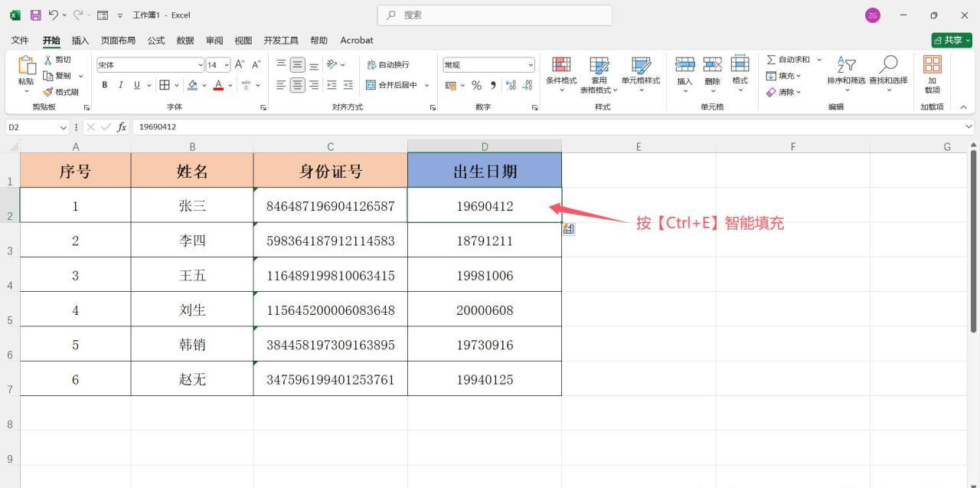Expand the Merge & Center (合并后居中) arrow
Viewport: 980px width, 488px height.
click(x=426, y=85)
